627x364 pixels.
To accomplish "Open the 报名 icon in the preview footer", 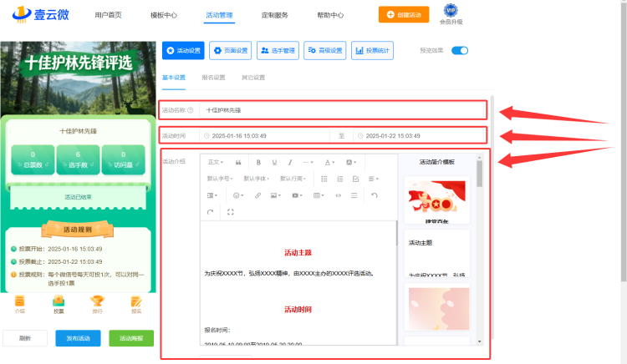I will (136, 305).
